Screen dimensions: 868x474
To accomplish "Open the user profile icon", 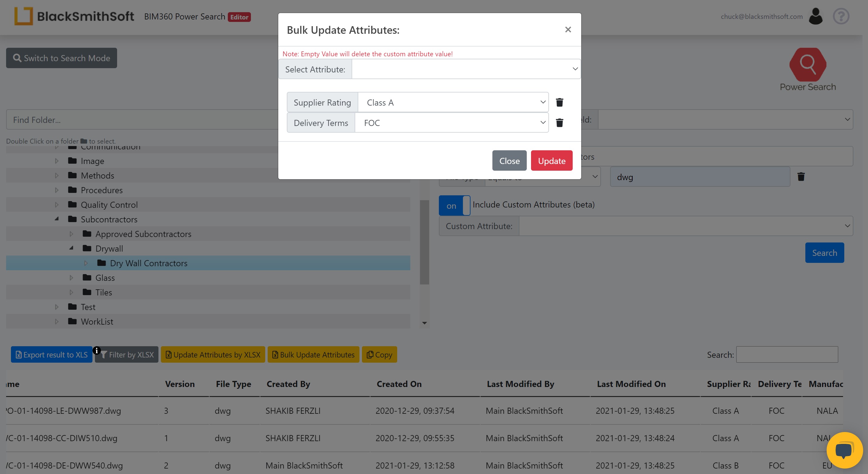I will [815, 16].
